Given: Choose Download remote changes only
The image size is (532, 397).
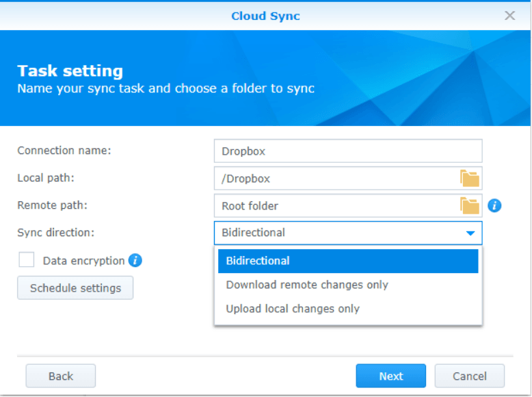Looking at the screenshot, I should pyautogui.click(x=307, y=285).
